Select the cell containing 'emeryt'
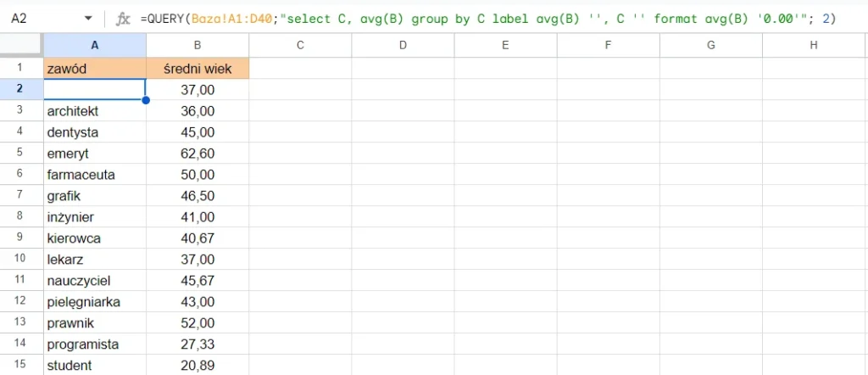868x375 pixels. click(94, 154)
